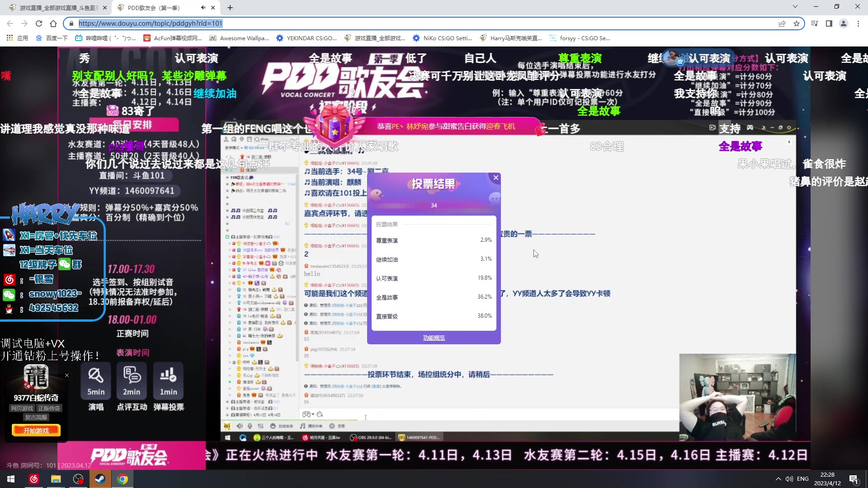Click the 复古高爆 tag
This screenshot has width=868, height=488.
point(36,417)
